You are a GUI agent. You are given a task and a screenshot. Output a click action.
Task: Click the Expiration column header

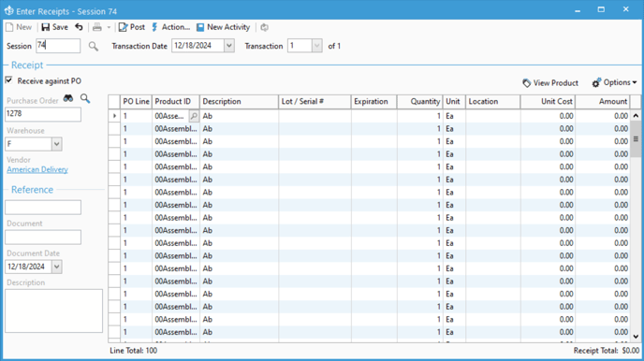[374, 101]
